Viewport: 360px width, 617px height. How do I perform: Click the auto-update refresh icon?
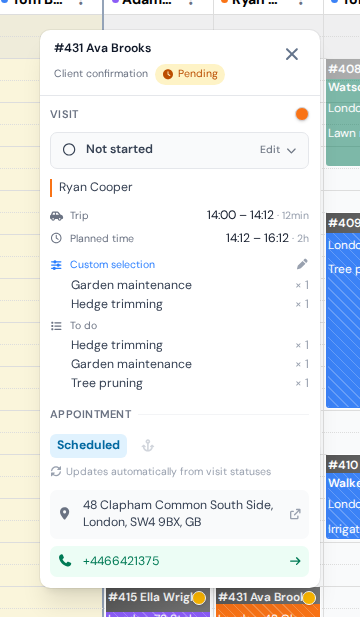[x=56, y=471]
